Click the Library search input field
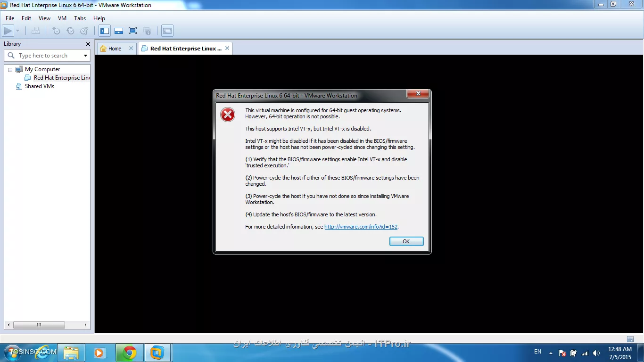The image size is (644, 362). (x=47, y=56)
